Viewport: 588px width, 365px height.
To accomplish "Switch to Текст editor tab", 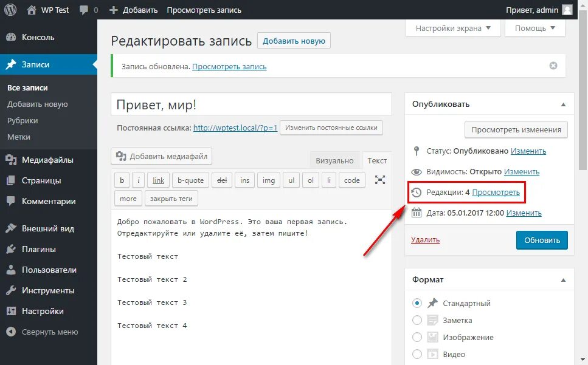I will 377,160.
